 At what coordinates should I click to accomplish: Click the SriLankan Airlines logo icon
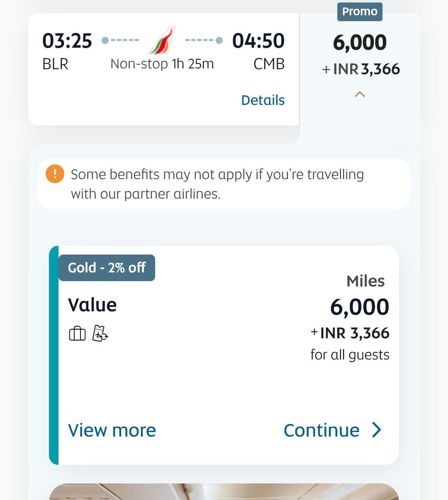(x=162, y=40)
